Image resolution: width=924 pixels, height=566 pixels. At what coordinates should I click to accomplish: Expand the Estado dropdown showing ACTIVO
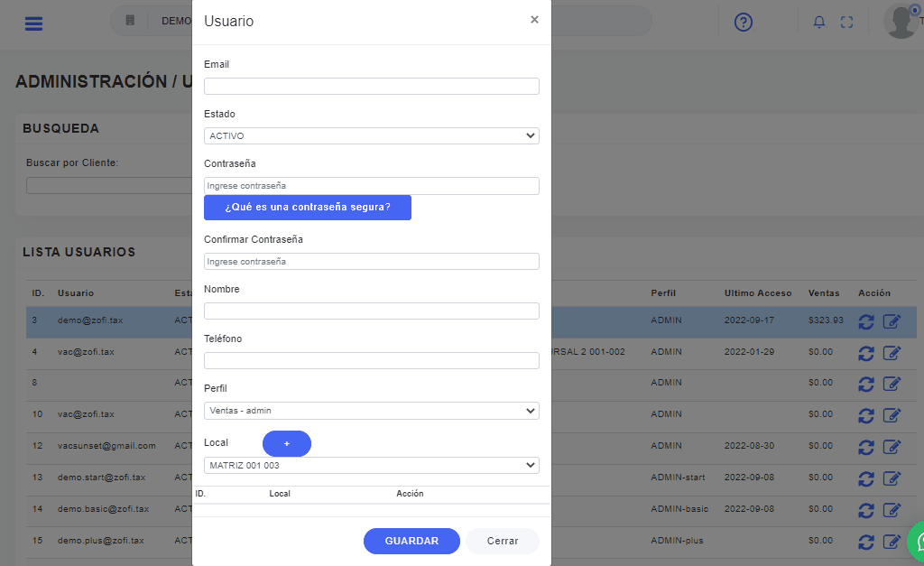tap(371, 136)
